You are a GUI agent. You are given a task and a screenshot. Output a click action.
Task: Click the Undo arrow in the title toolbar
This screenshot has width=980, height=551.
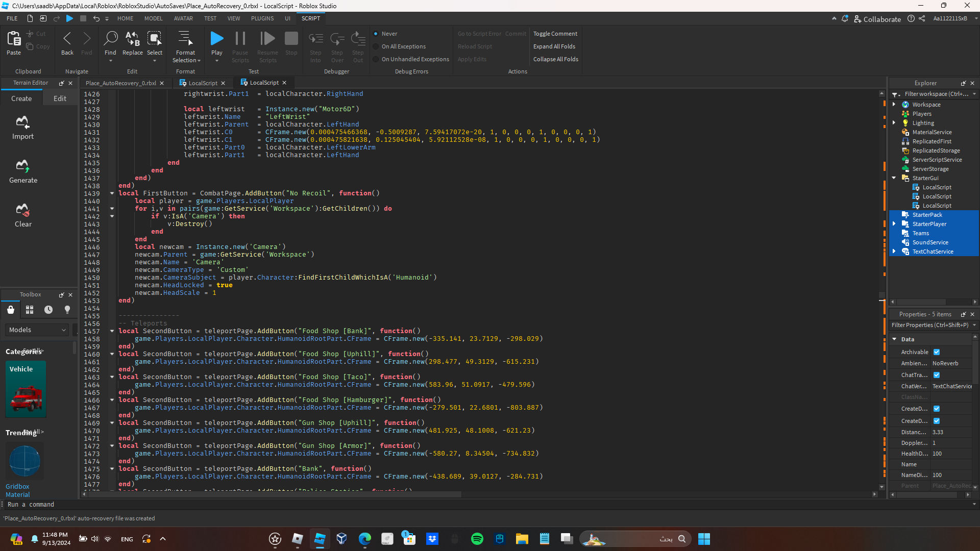click(96, 18)
